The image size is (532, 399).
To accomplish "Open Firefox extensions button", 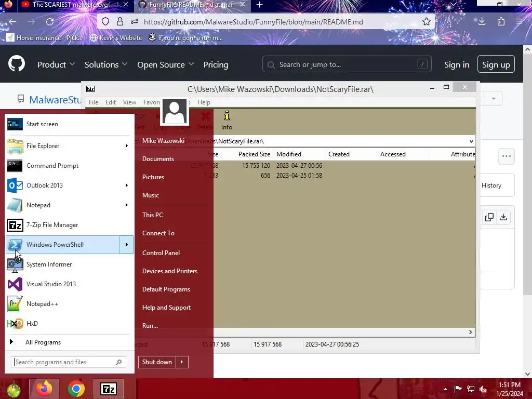I will point(501,22).
